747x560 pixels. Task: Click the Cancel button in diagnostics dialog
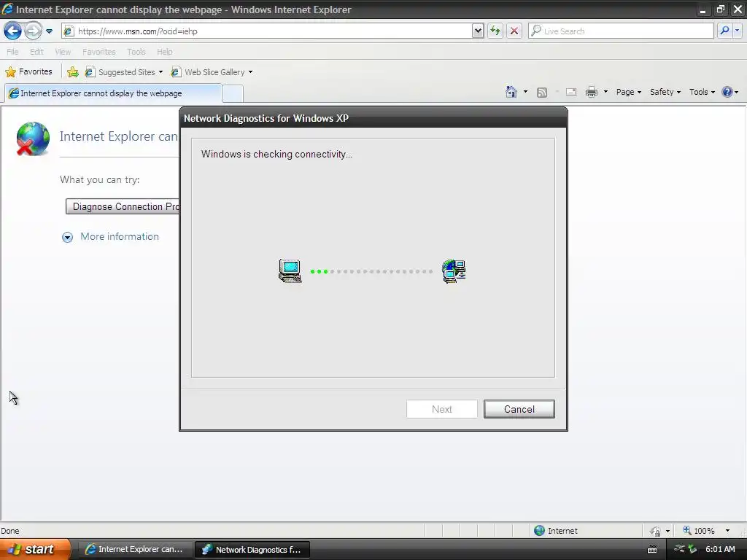[x=519, y=409]
